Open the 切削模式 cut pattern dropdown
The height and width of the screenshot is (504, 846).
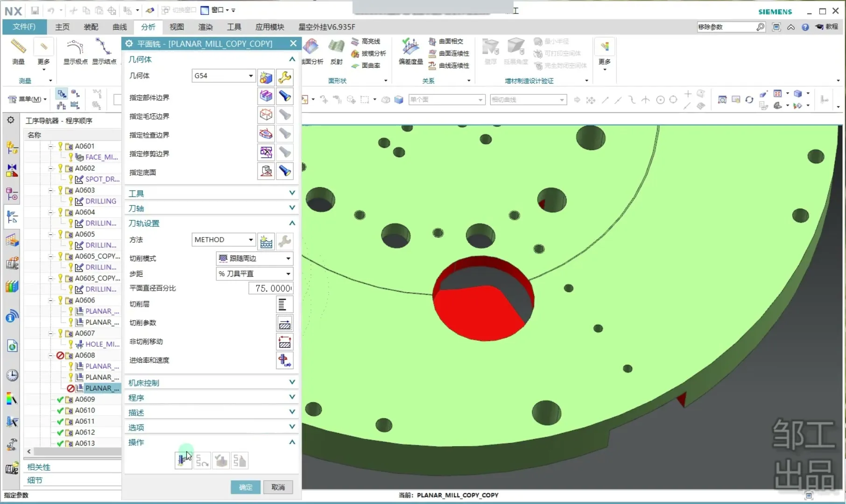[254, 259]
